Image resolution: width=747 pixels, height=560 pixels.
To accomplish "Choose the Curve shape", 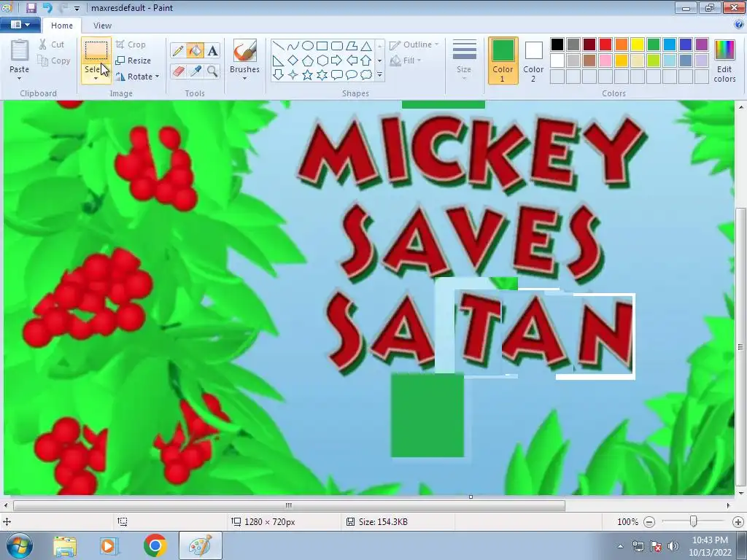I will click(x=293, y=46).
